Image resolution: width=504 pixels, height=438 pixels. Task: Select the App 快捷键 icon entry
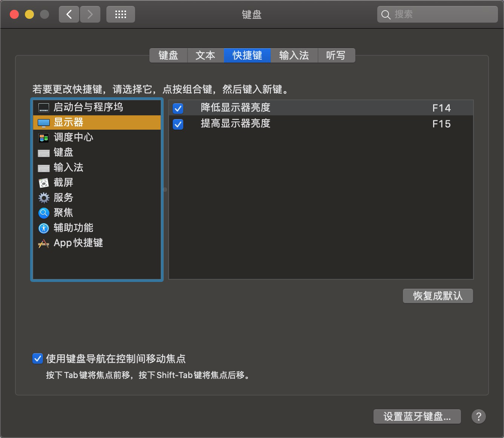[44, 244]
